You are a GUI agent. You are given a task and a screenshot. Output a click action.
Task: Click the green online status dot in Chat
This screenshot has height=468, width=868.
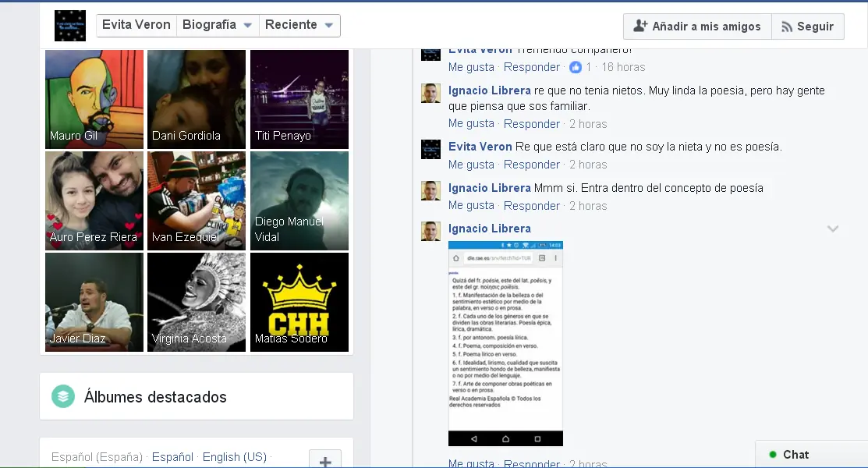(773, 455)
